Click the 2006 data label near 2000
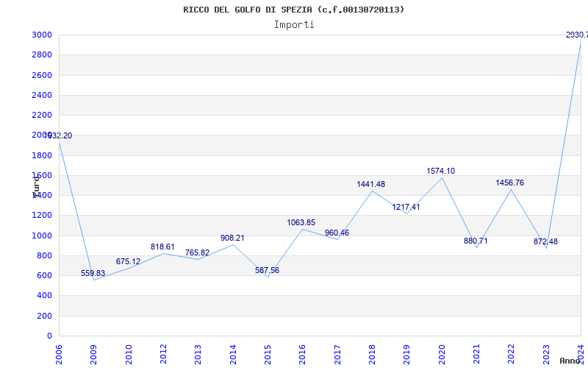This screenshot has width=588, height=368. click(x=58, y=135)
